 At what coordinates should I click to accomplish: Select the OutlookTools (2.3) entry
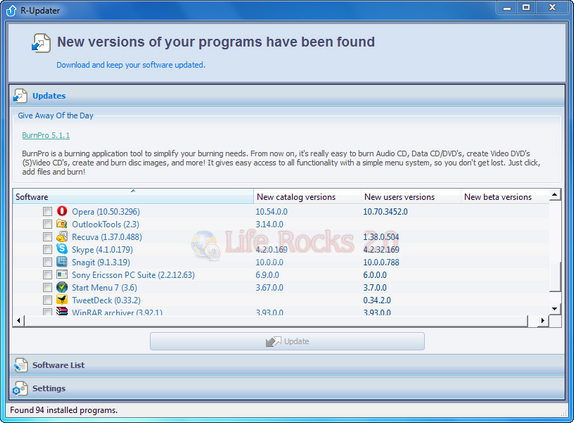(105, 224)
